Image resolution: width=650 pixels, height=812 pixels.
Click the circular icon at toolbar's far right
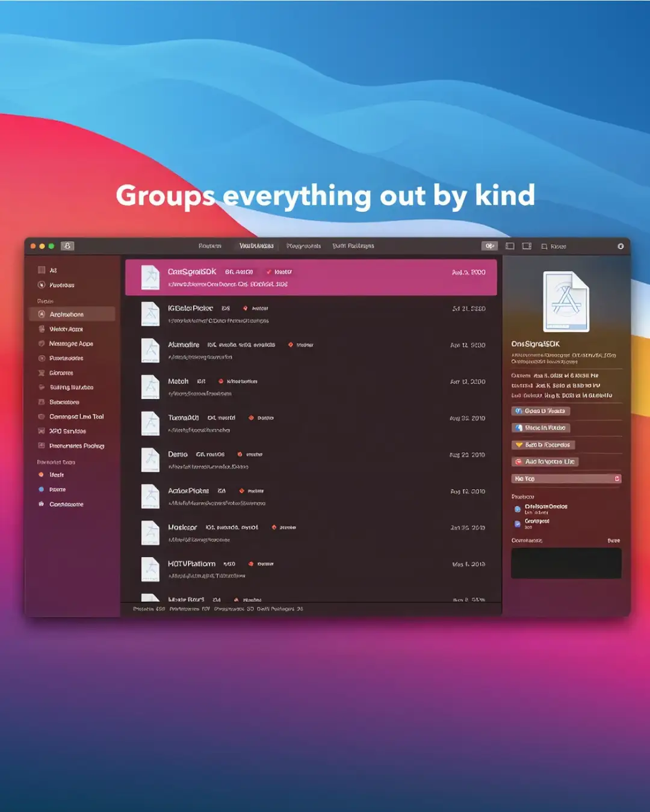coord(621,246)
